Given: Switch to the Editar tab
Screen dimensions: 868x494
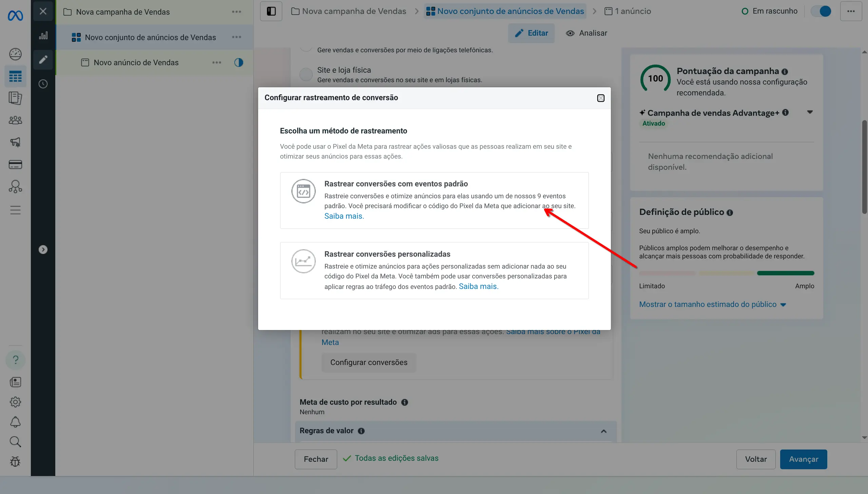Looking at the screenshot, I should (x=531, y=33).
